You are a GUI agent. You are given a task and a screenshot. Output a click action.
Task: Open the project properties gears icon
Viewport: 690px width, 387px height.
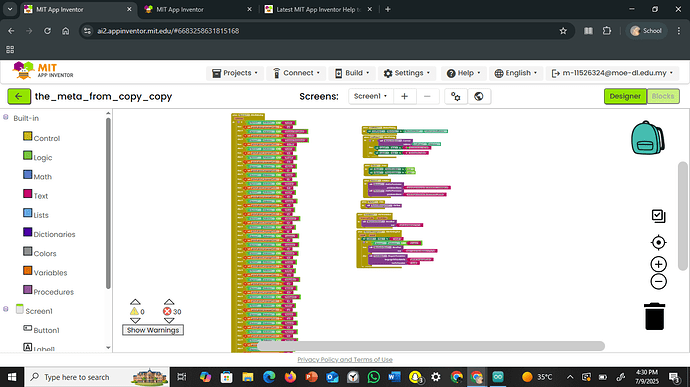point(455,96)
